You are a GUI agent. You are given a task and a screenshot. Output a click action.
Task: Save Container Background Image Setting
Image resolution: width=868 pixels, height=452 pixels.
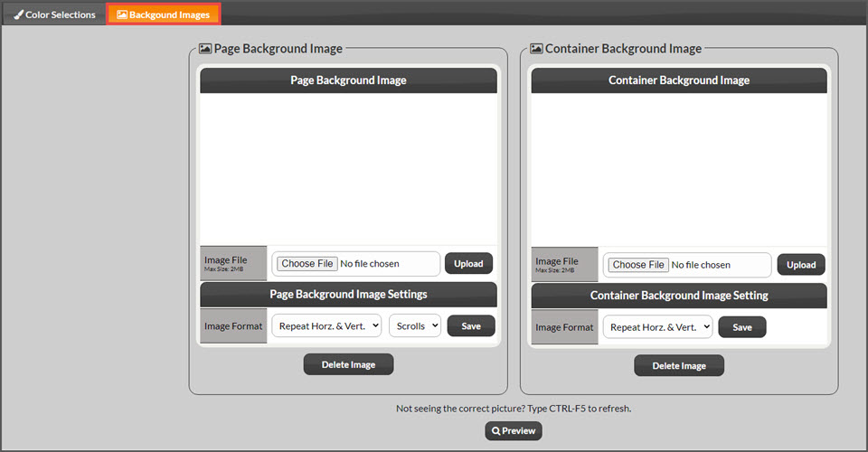pos(742,327)
